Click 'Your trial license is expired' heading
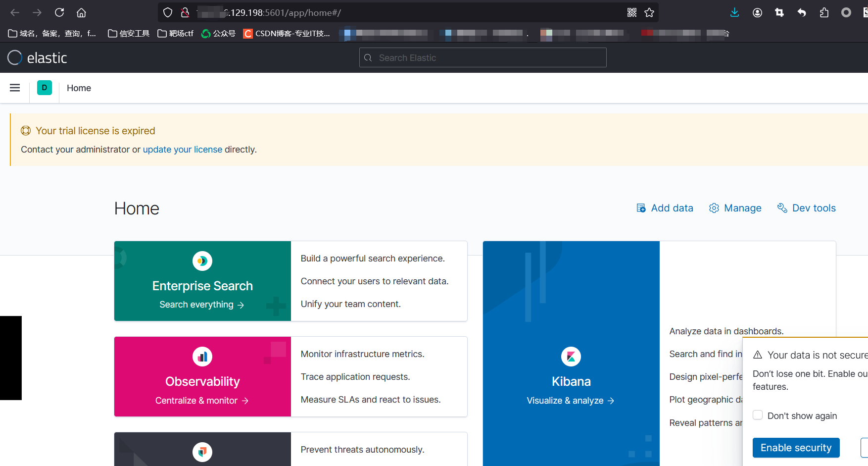 coord(96,131)
